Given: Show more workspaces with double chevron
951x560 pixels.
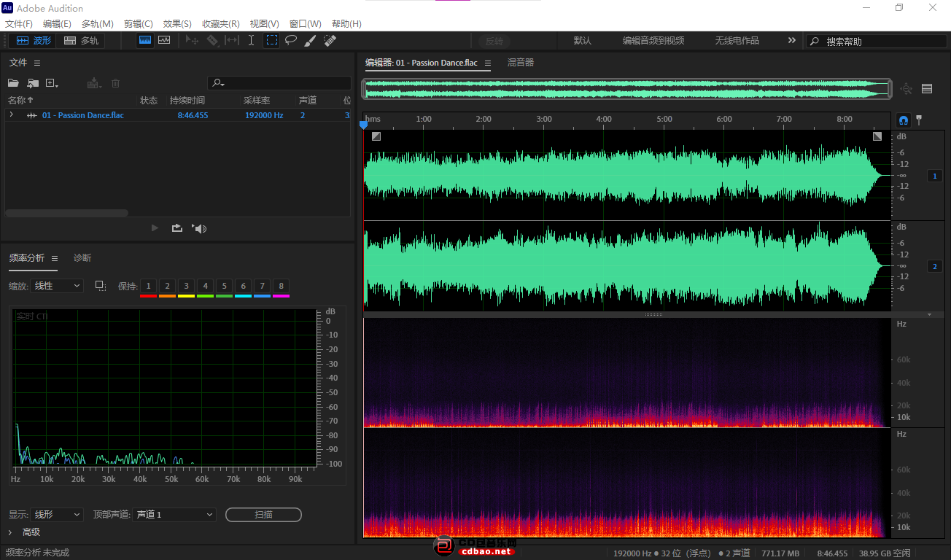Looking at the screenshot, I should 792,41.
